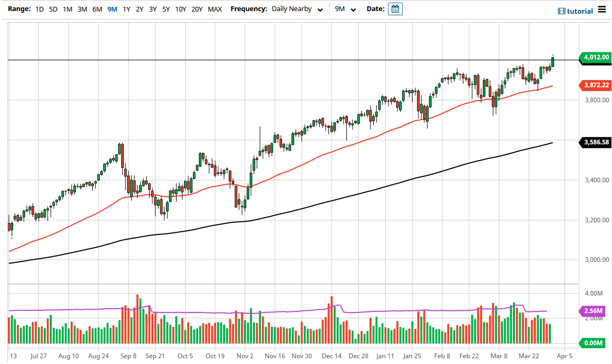Select the 10Y range
Viewport: 612px width, 364px height.
(x=180, y=9)
